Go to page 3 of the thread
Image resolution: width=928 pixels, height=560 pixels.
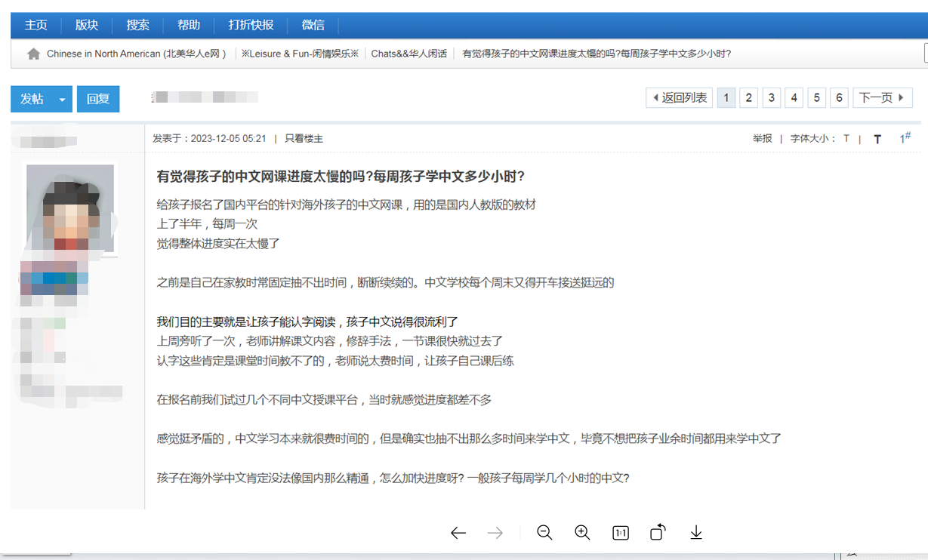tap(771, 98)
